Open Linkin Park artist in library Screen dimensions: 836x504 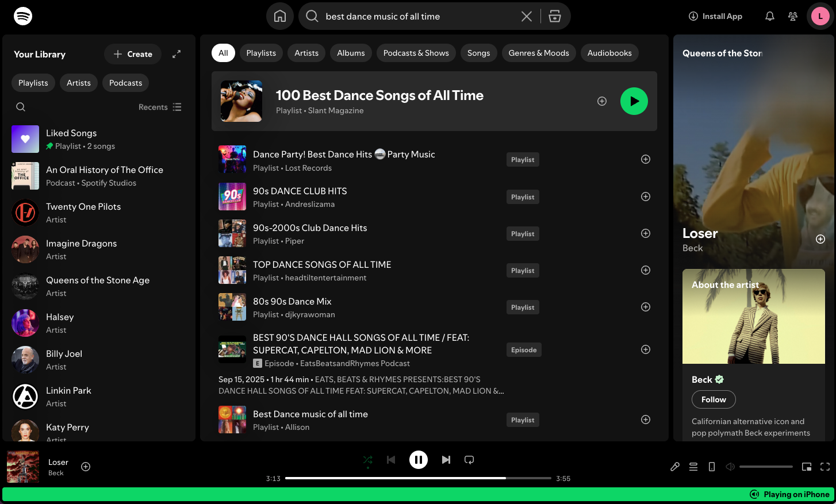point(99,397)
